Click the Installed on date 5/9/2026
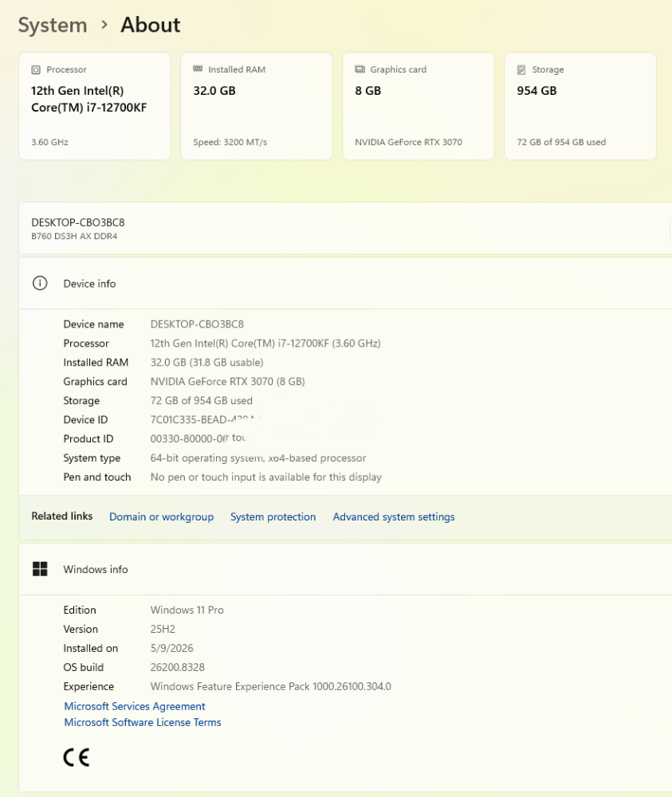The image size is (672, 797). point(171,648)
